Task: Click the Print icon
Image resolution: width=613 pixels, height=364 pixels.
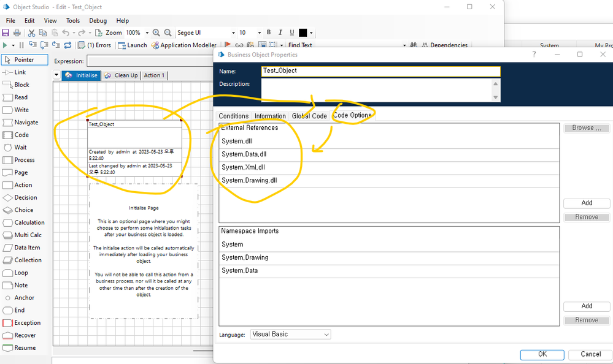Action: pyautogui.click(x=17, y=32)
